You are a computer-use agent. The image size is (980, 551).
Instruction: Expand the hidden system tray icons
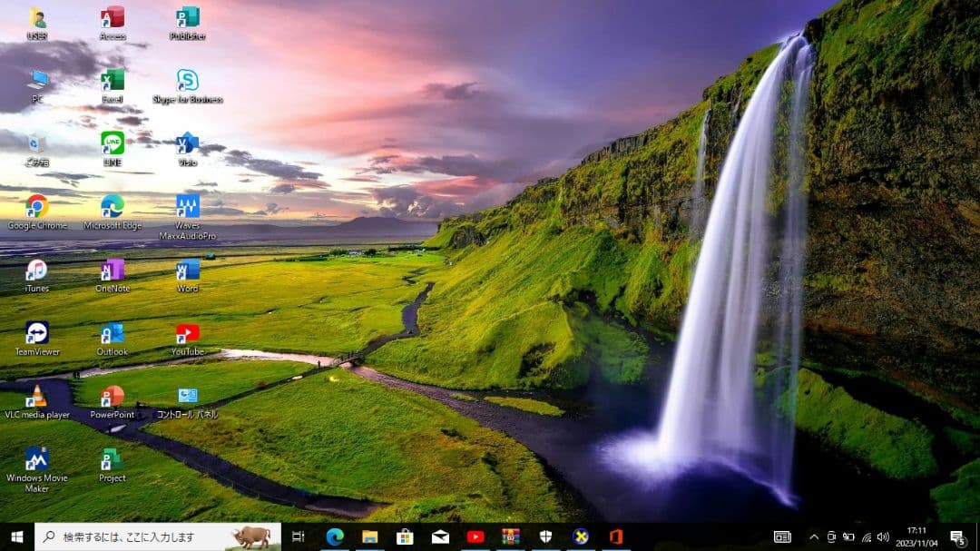814,537
